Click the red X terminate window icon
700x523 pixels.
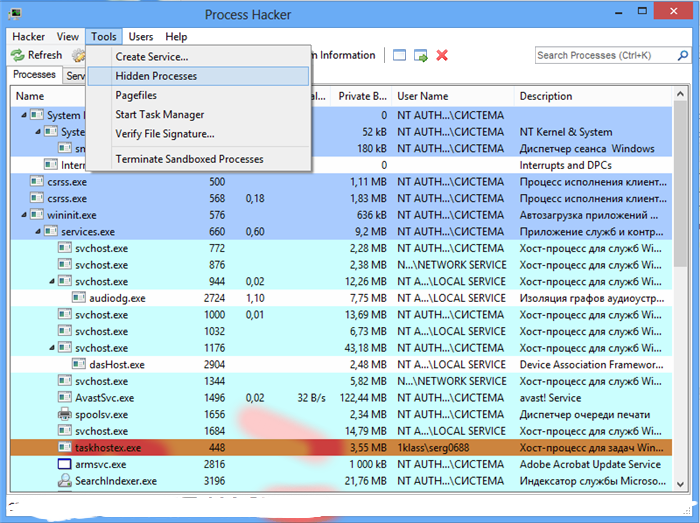[x=442, y=55]
